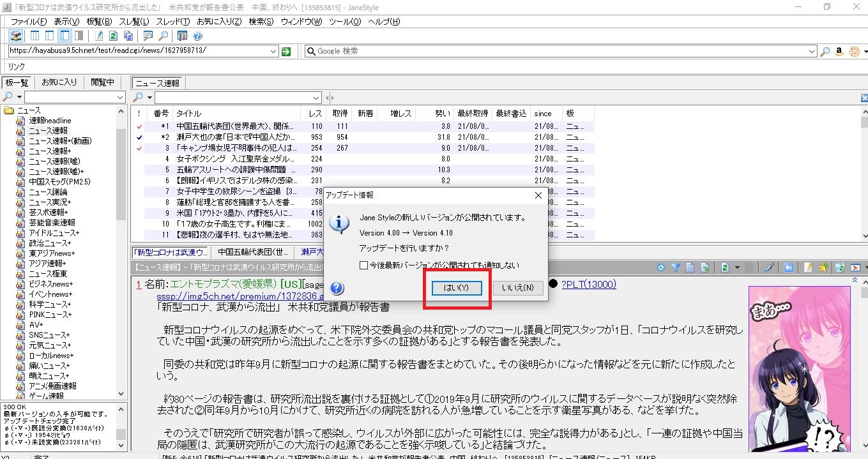Click the recycle bin icon in thread toolbar
This screenshot has height=459, width=868.
tap(840, 267)
